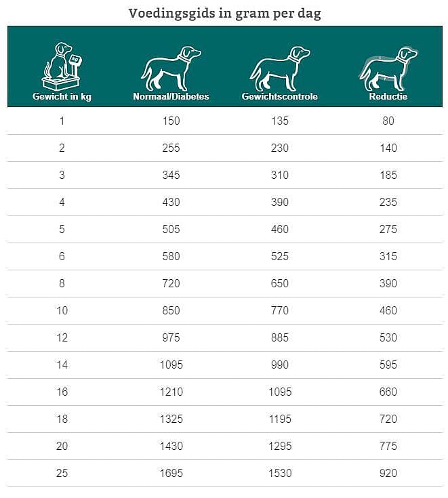Click the 920 Reductie value

pyautogui.click(x=388, y=474)
